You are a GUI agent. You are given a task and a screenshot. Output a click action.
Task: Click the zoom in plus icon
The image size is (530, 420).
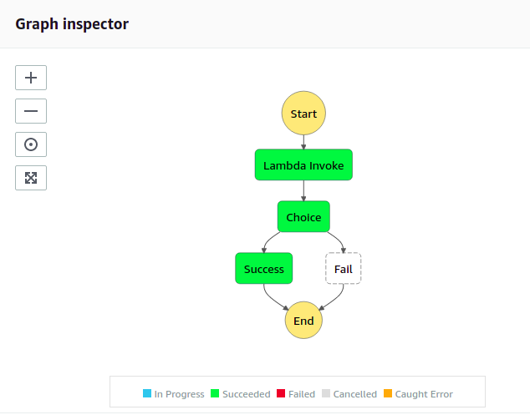tap(31, 78)
